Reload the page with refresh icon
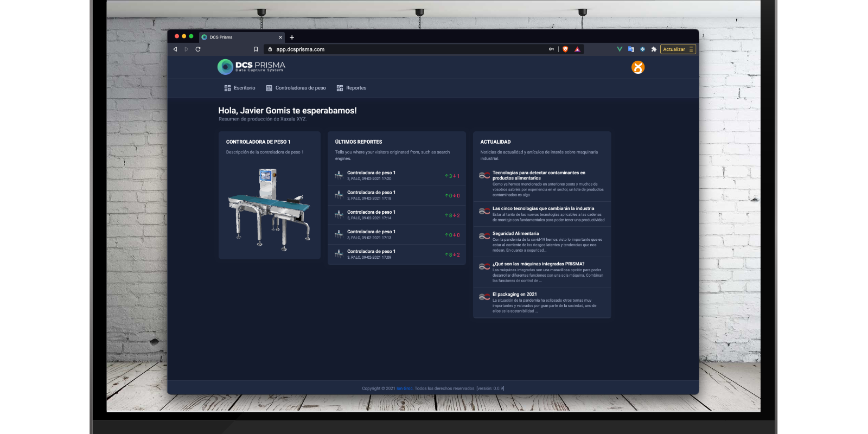Screen dimensions: 868x434 pos(198,49)
